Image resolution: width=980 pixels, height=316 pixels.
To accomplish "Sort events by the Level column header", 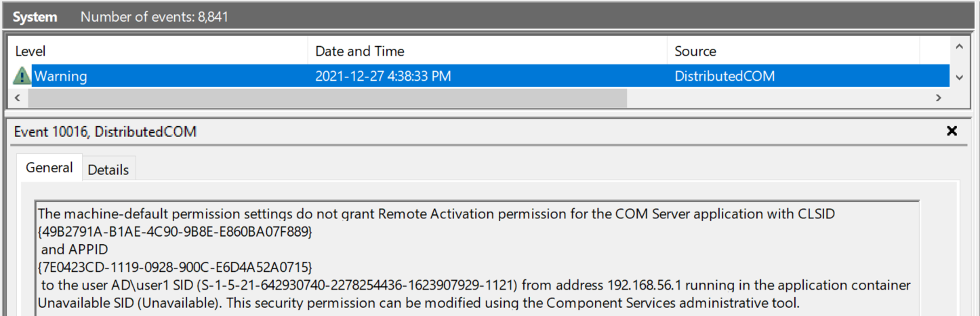I will tap(158, 51).
